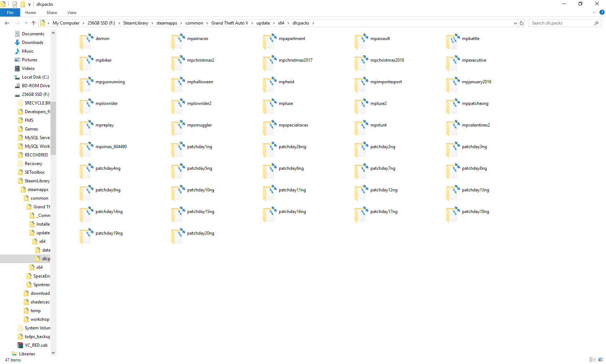Screen dimensions: 606x364
Task: Open the File menu
Action: [10, 12]
